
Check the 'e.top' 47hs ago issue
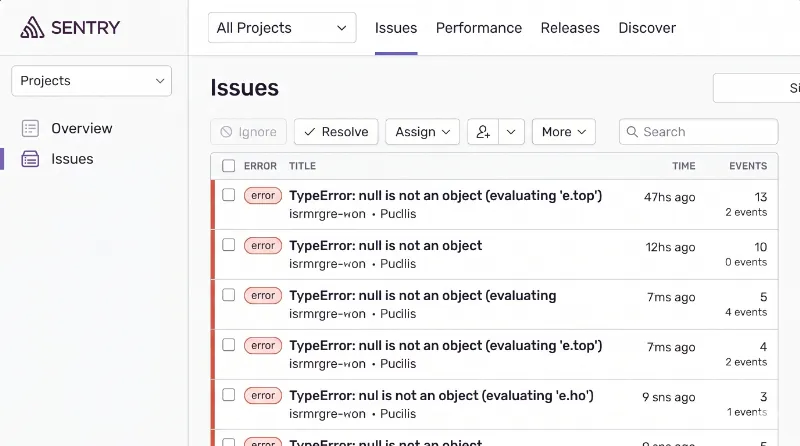point(229,195)
